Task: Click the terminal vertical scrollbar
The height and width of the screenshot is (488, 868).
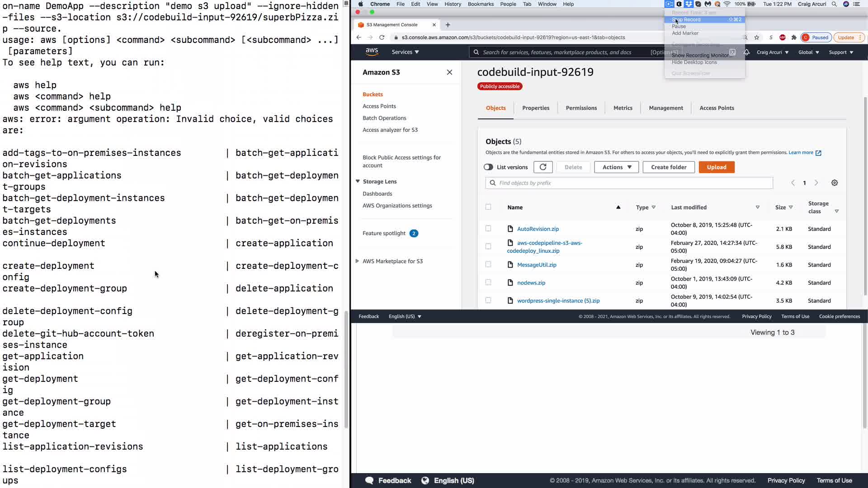Action: pyautogui.click(x=346, y=368)
